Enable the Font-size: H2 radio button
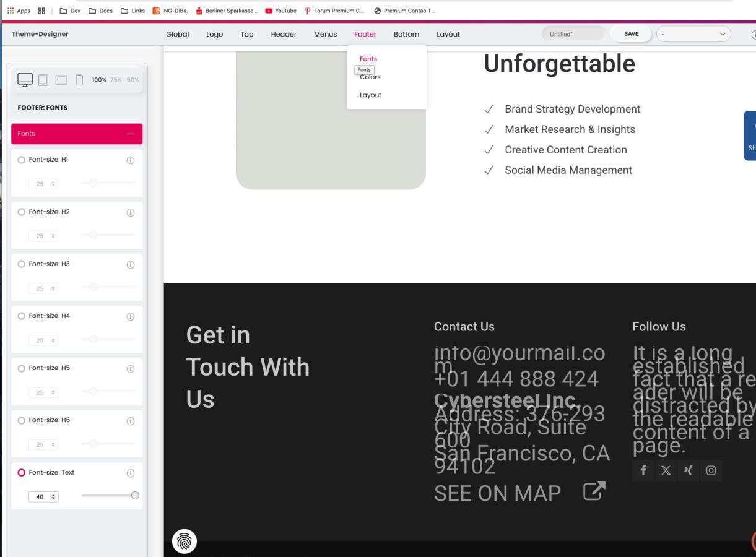This screenshot has height=557, width=756. point(22,212)
